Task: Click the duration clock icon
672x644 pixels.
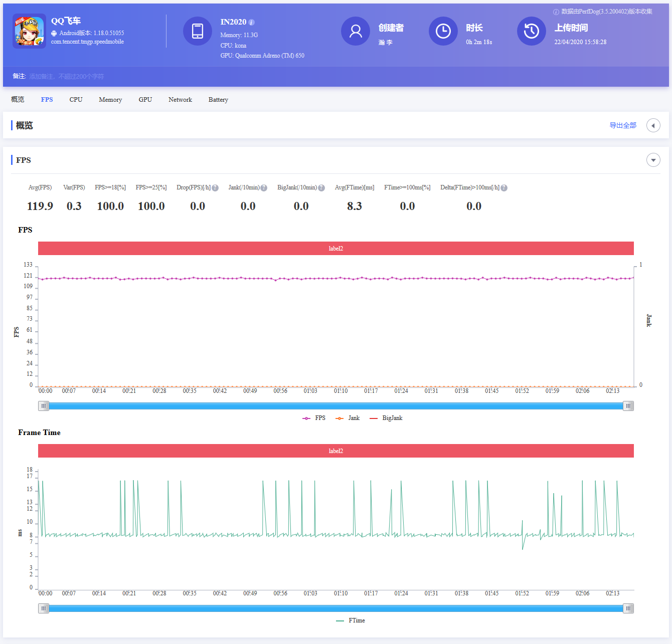Action: [443, 31]
